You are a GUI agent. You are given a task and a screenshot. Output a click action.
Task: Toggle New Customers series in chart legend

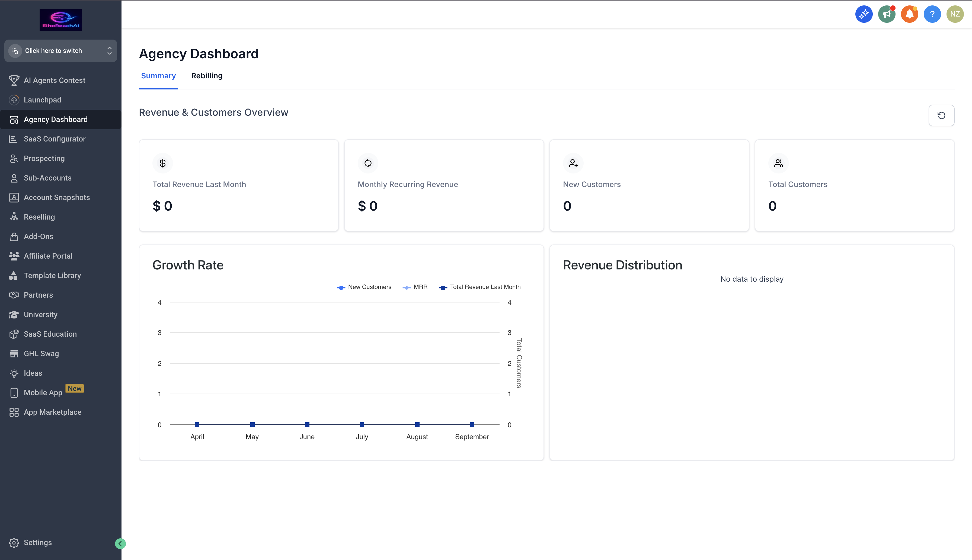click(364, 287)
